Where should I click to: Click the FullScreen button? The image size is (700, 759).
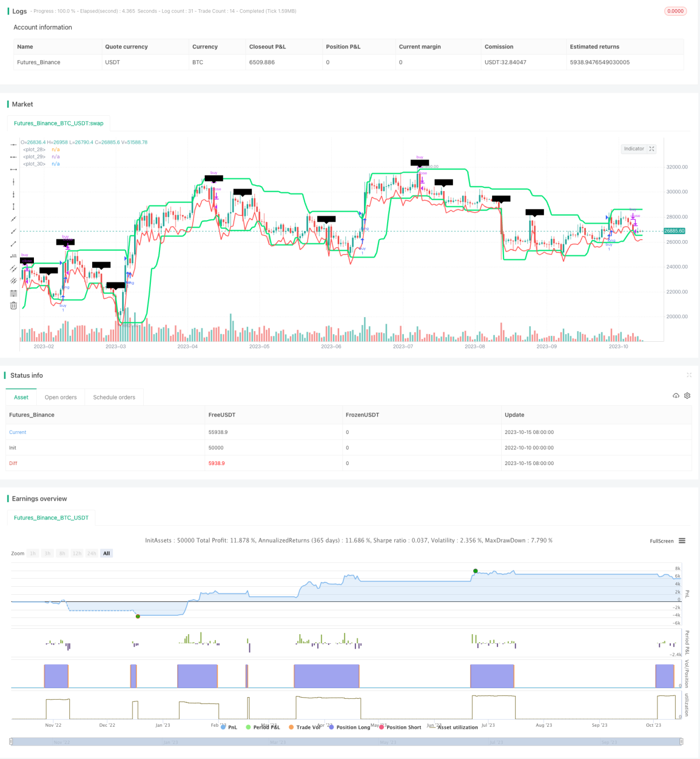tap(662, 541)
